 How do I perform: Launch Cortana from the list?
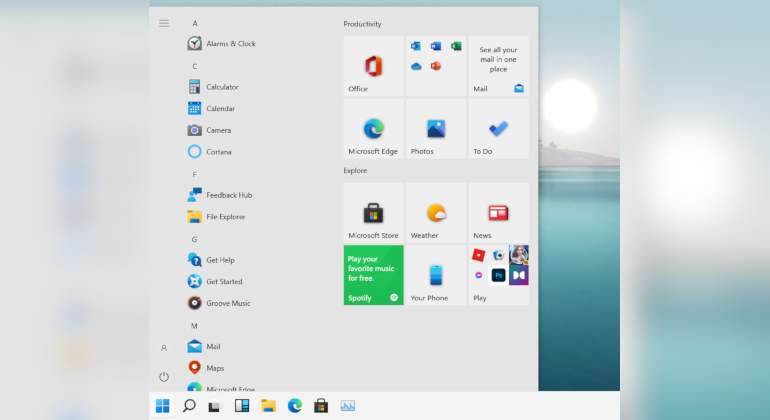(x=210, y=152)
